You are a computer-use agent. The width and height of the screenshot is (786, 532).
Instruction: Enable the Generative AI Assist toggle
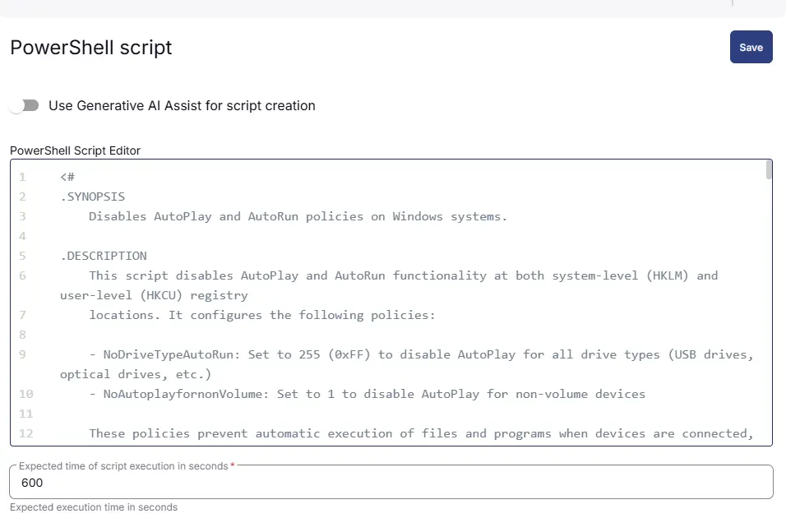click(24, 106)
